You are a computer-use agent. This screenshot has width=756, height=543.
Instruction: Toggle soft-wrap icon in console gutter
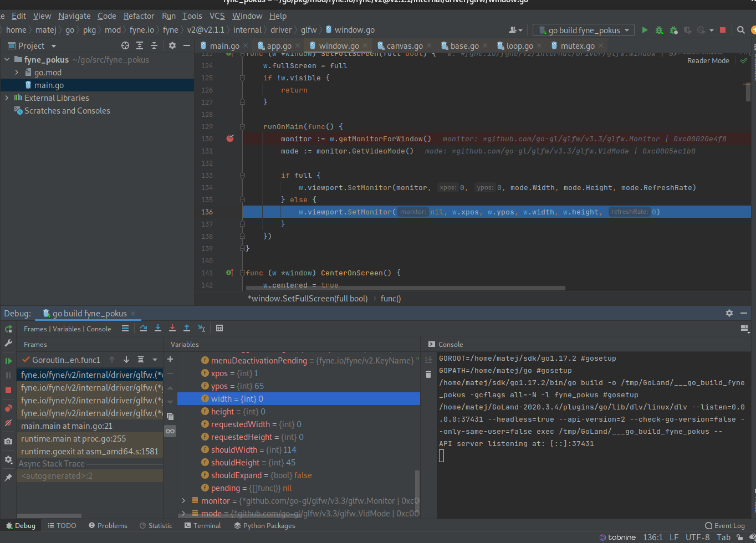coord(428,360)
